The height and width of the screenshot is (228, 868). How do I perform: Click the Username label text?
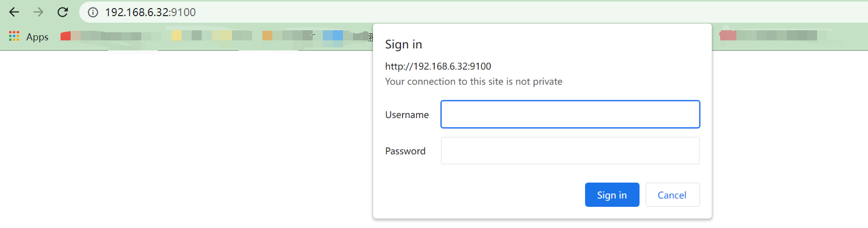coord(407,115)
